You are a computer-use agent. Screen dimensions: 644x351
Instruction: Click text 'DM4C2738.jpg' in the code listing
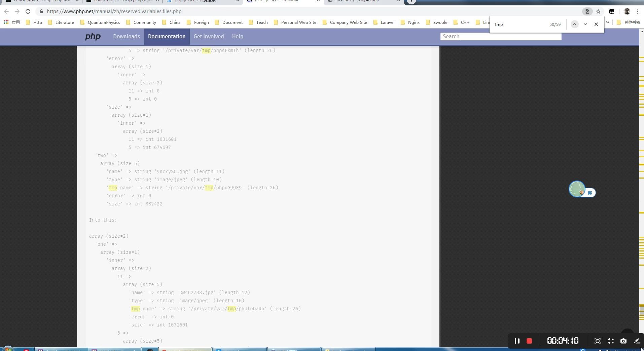pyautogui.click(x=196, y=292)
